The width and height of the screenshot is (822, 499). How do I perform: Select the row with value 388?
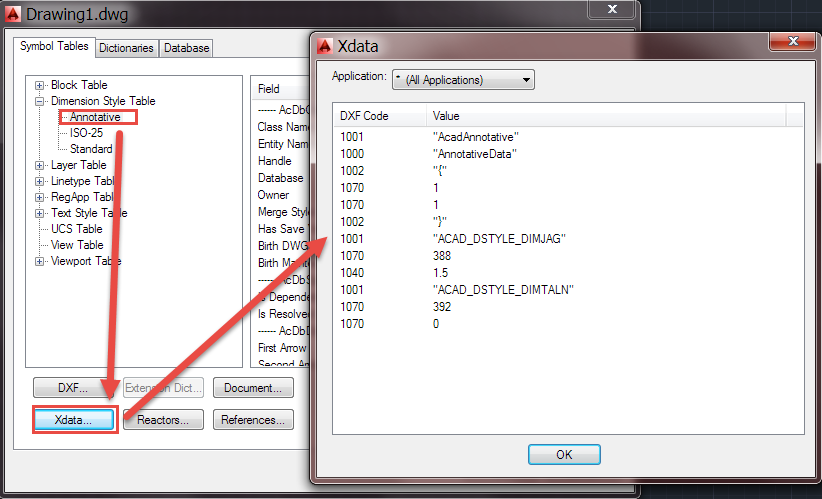point(568,256)
